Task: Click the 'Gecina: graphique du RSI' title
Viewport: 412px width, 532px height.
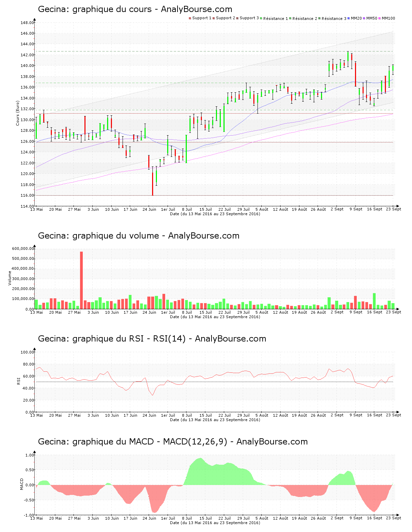Action: tap(152, 339)
